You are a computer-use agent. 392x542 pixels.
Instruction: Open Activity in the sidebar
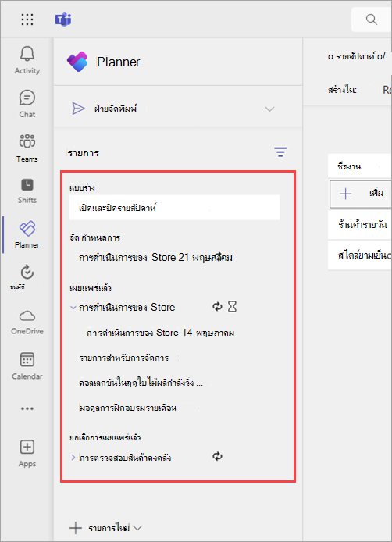tap(27, 60)
